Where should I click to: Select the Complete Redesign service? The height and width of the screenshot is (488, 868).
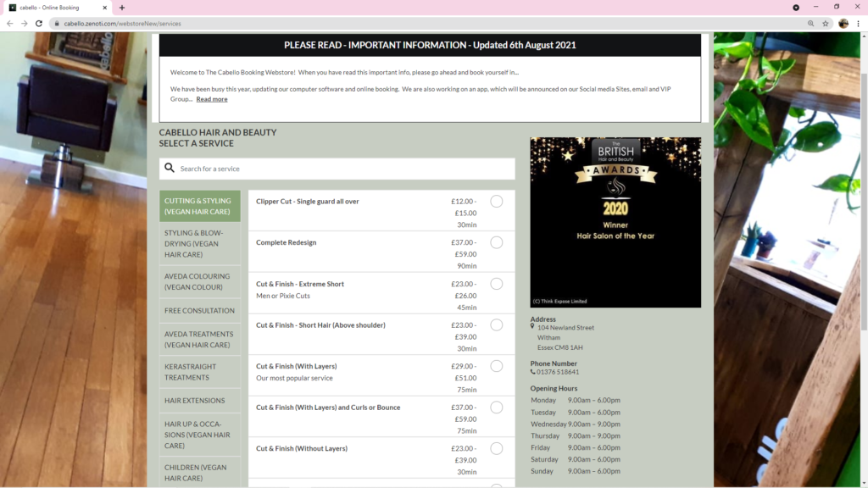(497, 242)
